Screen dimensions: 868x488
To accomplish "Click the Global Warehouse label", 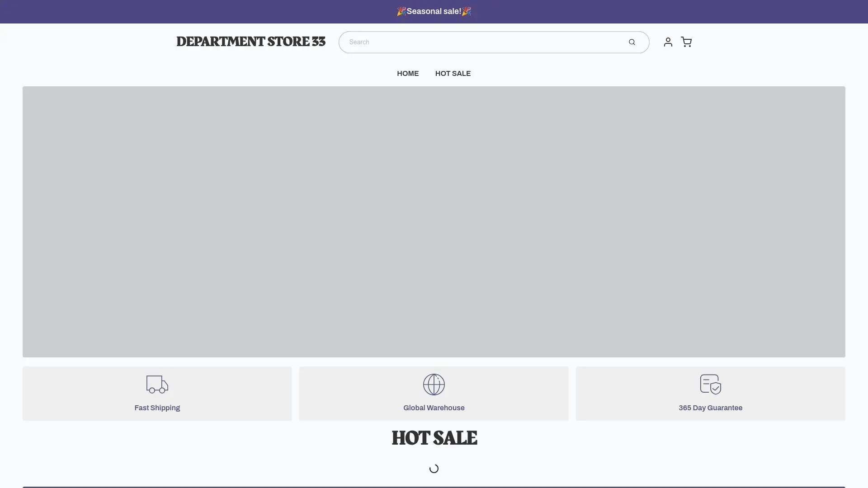I will (x=434, y=408).
